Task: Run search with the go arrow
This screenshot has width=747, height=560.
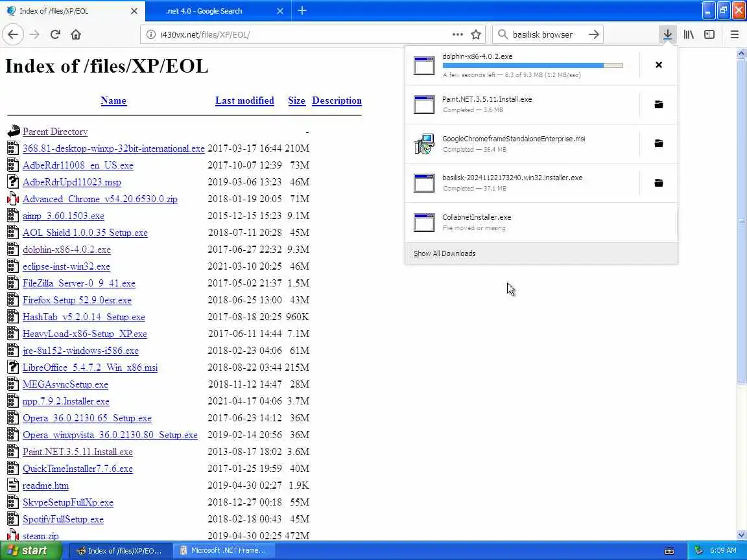Action: click(x=593, y=34)
